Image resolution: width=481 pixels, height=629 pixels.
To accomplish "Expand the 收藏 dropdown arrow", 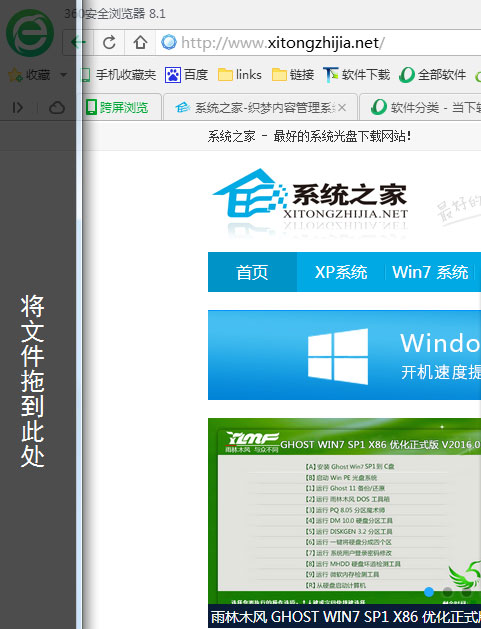I will click(63, 75).
